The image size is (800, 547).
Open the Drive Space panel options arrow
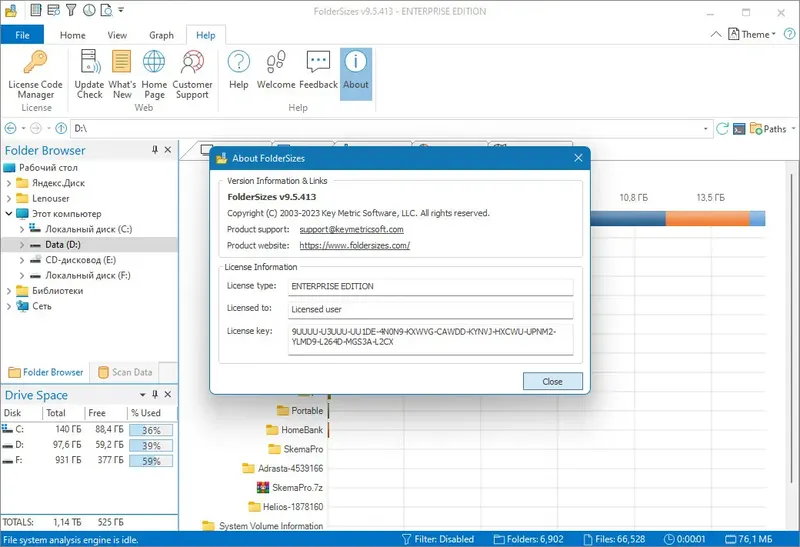[142, 394]
